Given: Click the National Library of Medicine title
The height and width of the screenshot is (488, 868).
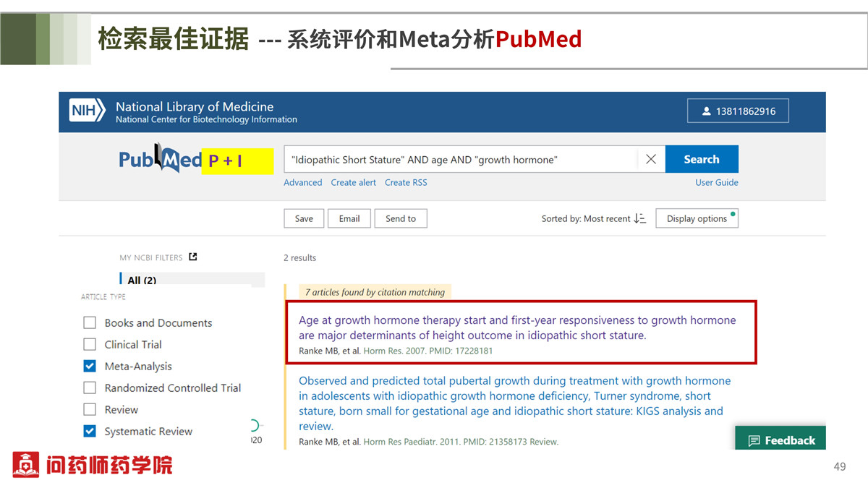Looking at the screenshot, I should click(x=195, y=106).
